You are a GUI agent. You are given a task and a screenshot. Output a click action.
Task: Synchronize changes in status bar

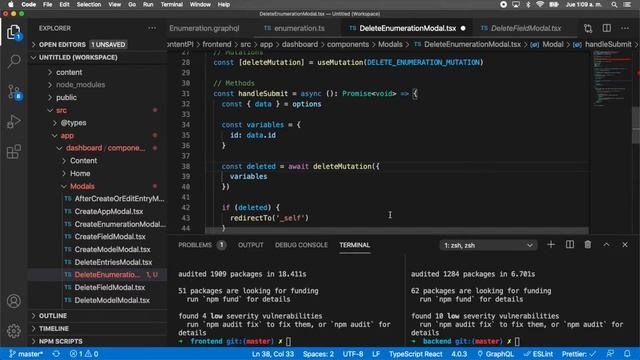pos(56,354)
